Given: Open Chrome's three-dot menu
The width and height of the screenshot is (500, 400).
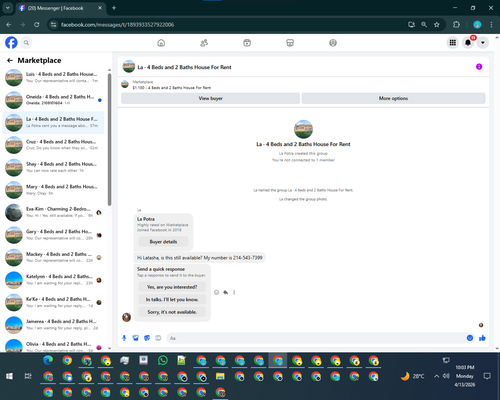Looking at the screenshot, I should point(491,25).
